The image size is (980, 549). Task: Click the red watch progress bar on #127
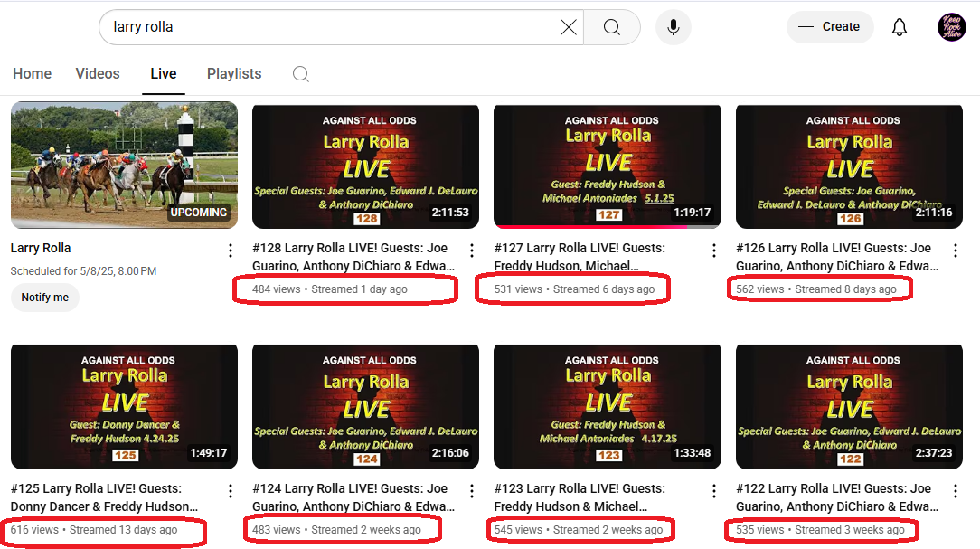point(590,227)
